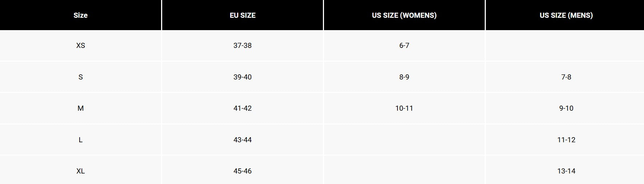
Task: Select the XL size cell
Action: pos(80,171)
